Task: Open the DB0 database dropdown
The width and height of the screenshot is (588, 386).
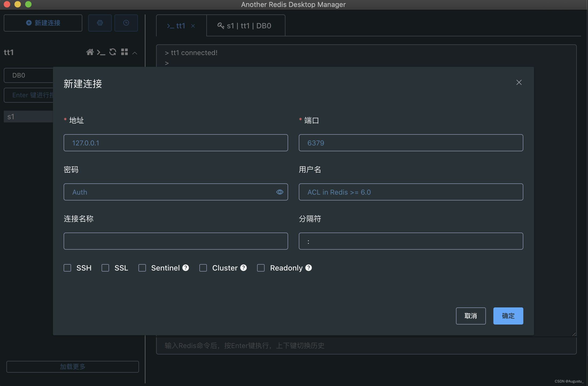Action: click(28, 75)
